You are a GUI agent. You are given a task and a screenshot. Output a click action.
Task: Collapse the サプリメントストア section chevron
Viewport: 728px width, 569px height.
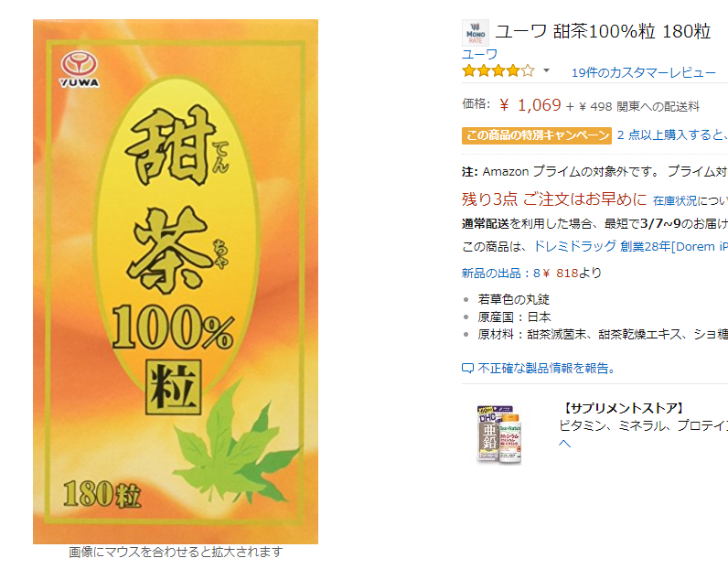coord(564,443)
